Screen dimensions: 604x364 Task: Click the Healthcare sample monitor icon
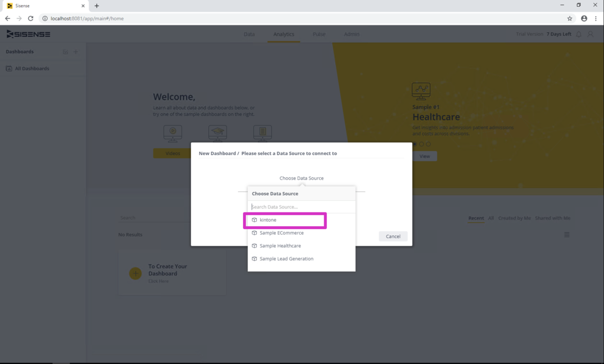pos(421,91)
